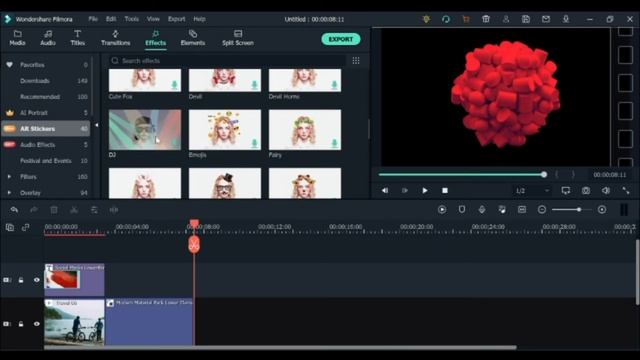Click the green EXPORT button
This screenshot has height=360, width=640.
[340, 39]
